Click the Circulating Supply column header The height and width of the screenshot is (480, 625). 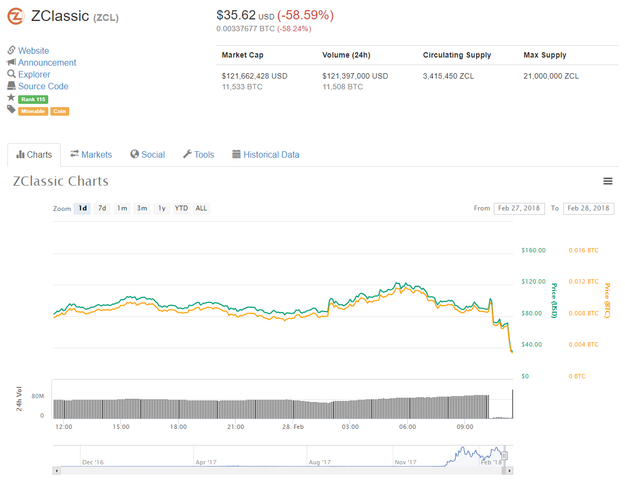pos(457,55)
